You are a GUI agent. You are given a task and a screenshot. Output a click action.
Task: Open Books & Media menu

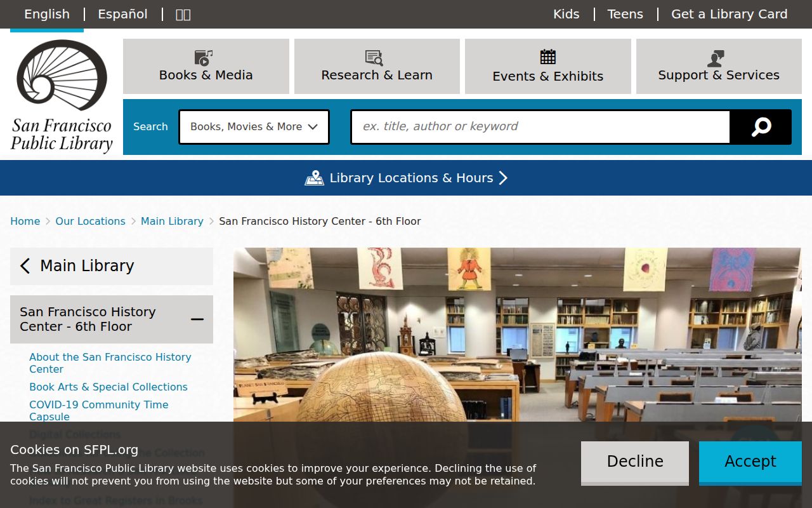206,66
